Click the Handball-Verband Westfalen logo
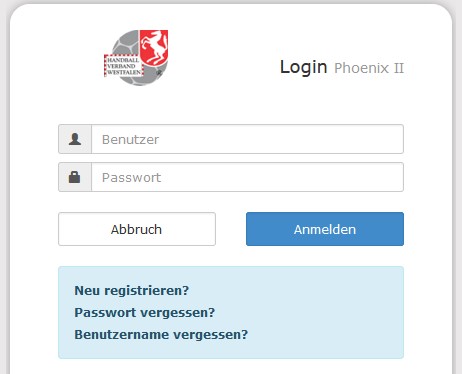462x374 pixels. tap(136, 58)
